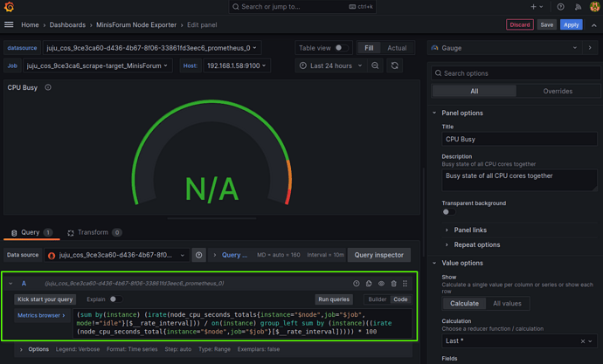Open the Job variable dropdown
This screenshot has width=603, height=364.
click(x=97, y=65)
